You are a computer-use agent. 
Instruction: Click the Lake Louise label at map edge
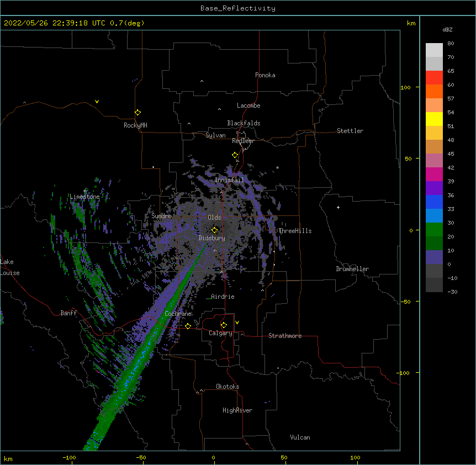[10, 267]
